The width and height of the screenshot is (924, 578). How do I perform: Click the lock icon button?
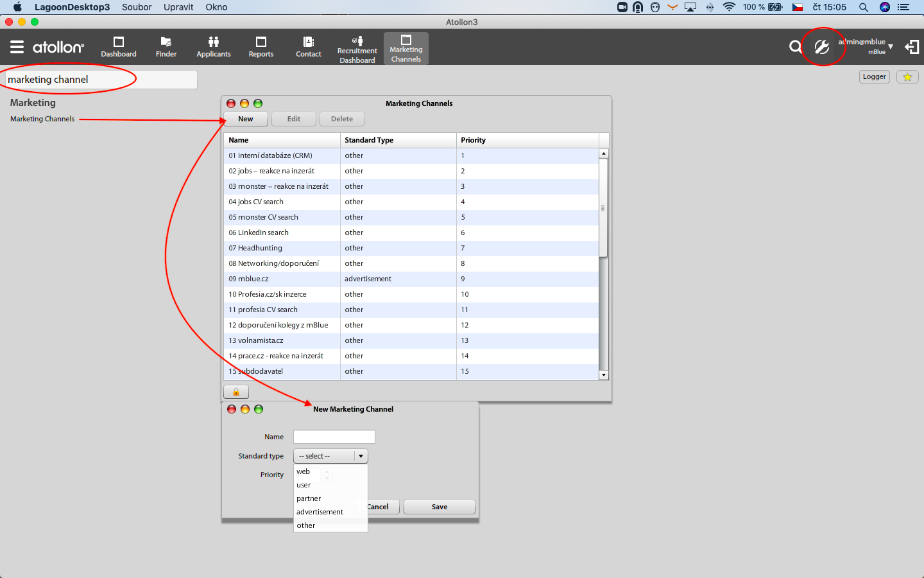[x=236, y=392]
